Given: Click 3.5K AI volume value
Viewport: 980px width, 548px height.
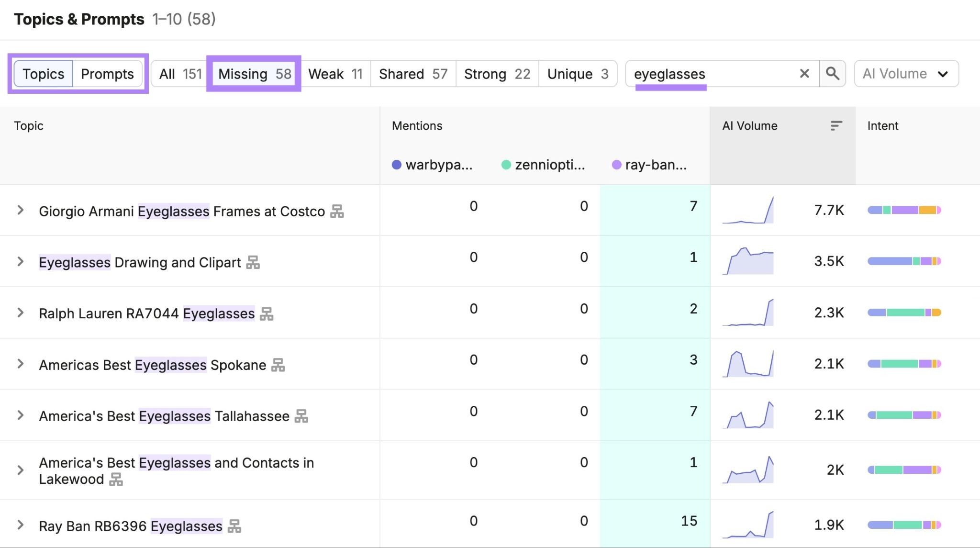Looking at the screenshot, I should point(829,261).
